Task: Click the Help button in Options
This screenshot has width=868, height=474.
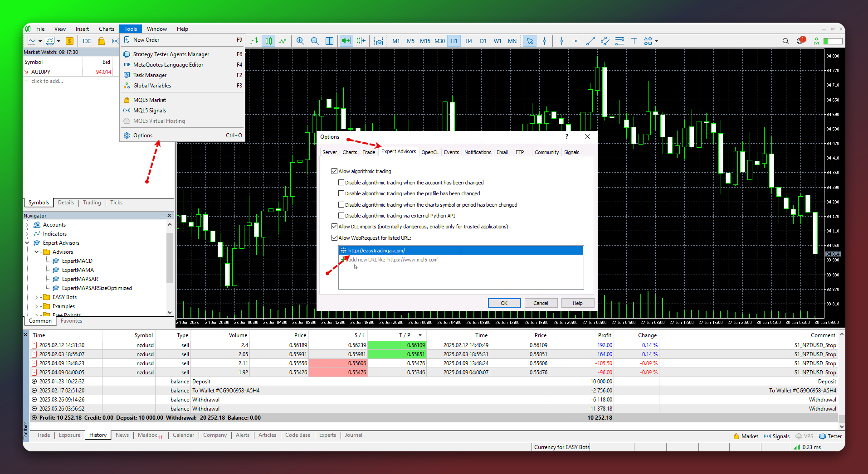Action: (x=577, y=303)
